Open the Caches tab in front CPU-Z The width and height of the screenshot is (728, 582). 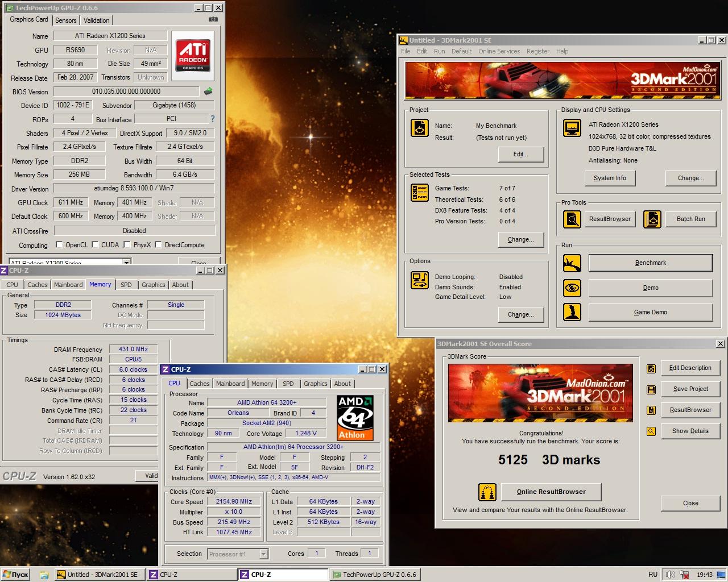(200, 384)
